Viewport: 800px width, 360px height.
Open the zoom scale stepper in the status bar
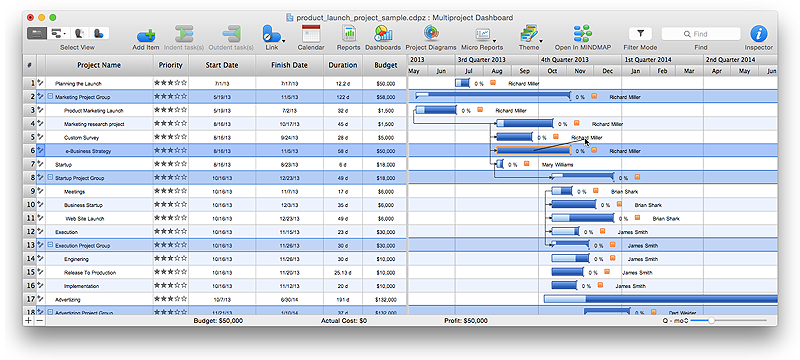point(686,321)
